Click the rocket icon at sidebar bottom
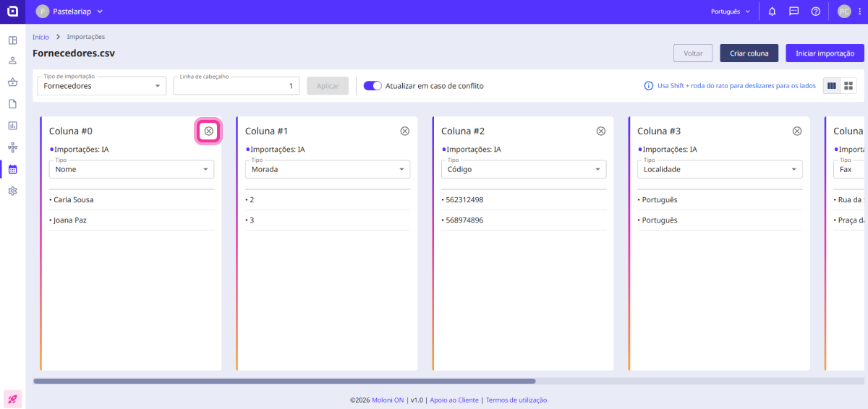 [12, 398]
